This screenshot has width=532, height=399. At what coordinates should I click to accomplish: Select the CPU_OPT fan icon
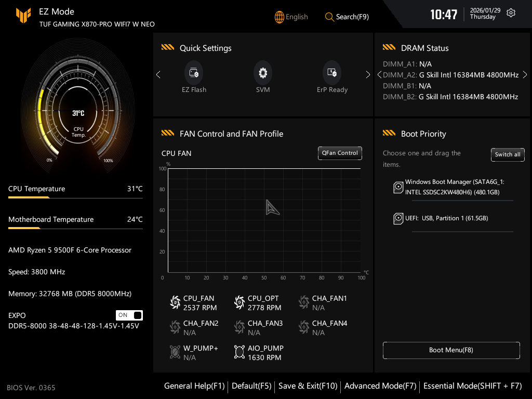coord(240,302)
